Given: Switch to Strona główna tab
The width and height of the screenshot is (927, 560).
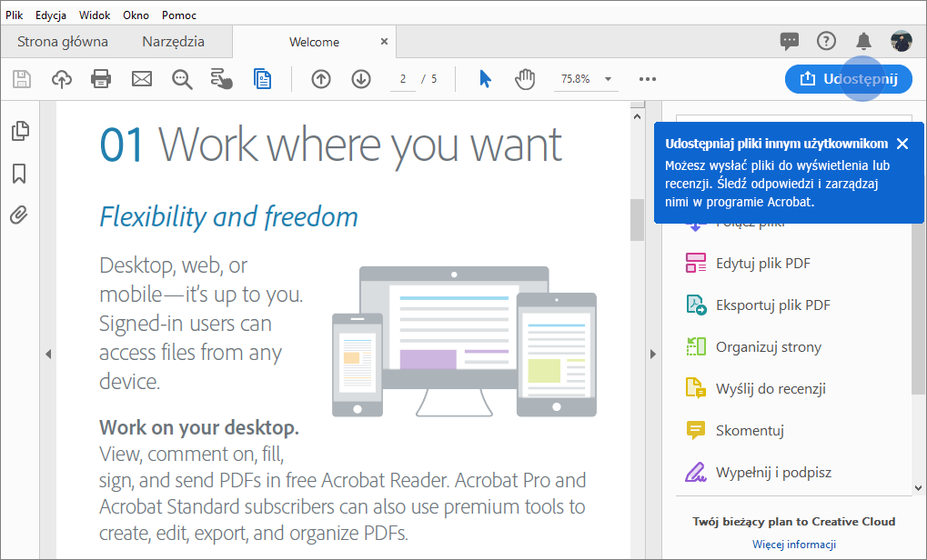Looking at the screenshot, I should pos(63,41).
